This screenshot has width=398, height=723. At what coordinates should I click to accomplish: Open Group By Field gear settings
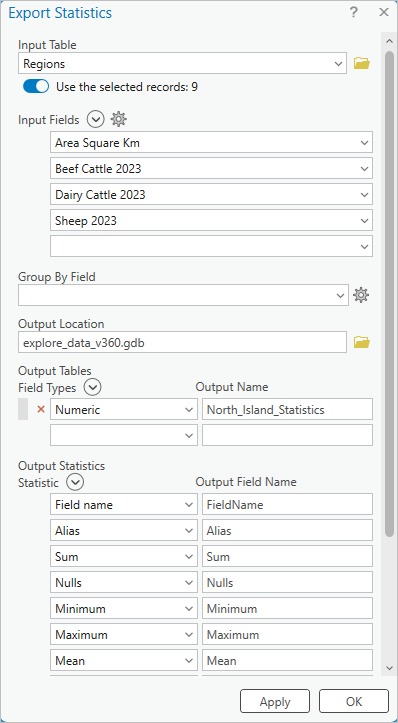[361, 295]
